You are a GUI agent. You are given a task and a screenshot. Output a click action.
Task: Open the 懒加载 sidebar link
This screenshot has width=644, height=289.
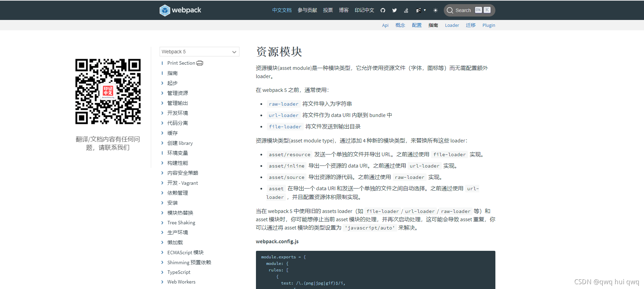[175, 242]
